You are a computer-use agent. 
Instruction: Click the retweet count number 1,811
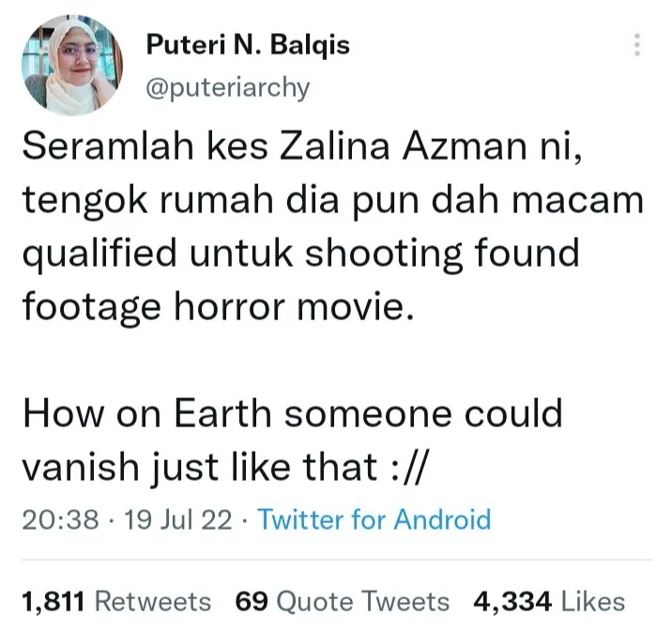53,602
